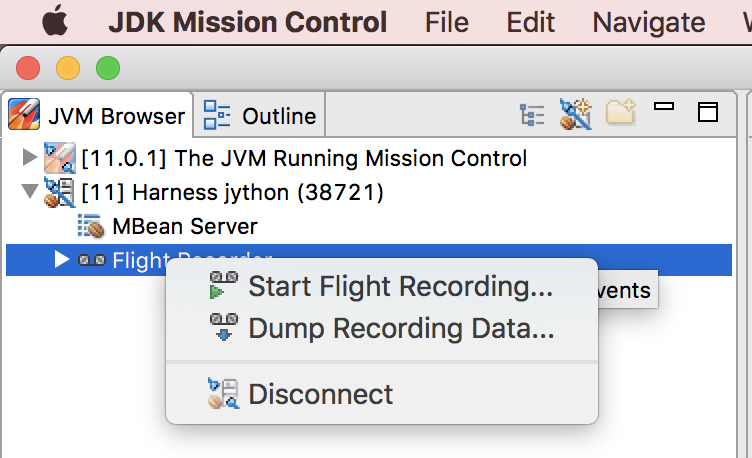This screenshot has height=458, width=752.
Task: Open the File menu
Action: 446,22
